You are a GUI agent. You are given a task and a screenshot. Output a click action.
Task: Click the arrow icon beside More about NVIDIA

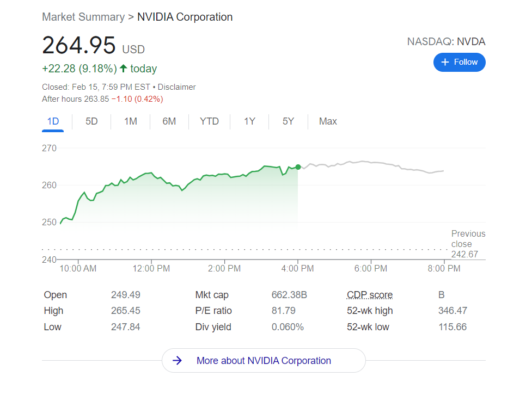click(177, 361)
